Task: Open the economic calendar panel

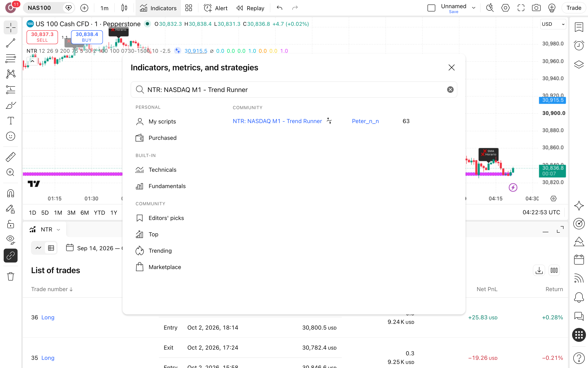Action: click(579, 260)
